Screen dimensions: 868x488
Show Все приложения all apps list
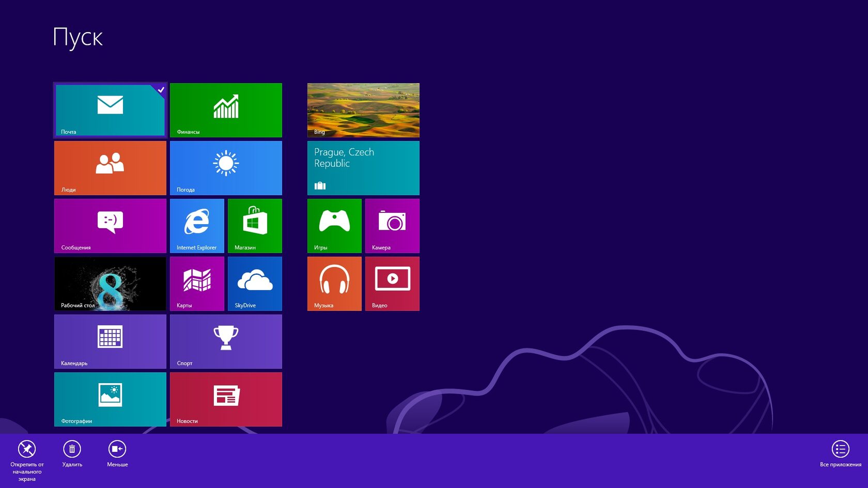click(x=840, y=454)
